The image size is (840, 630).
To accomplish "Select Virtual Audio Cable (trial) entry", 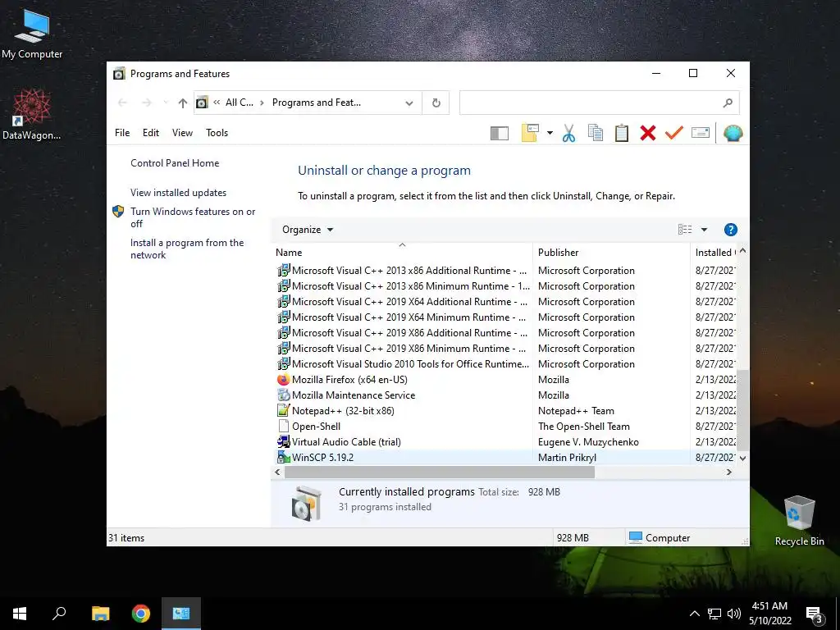I will coord(504,442).
